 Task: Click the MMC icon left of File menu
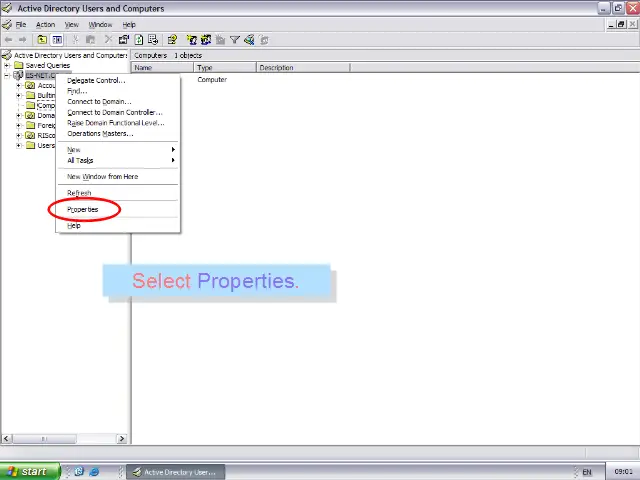(7, 24)
